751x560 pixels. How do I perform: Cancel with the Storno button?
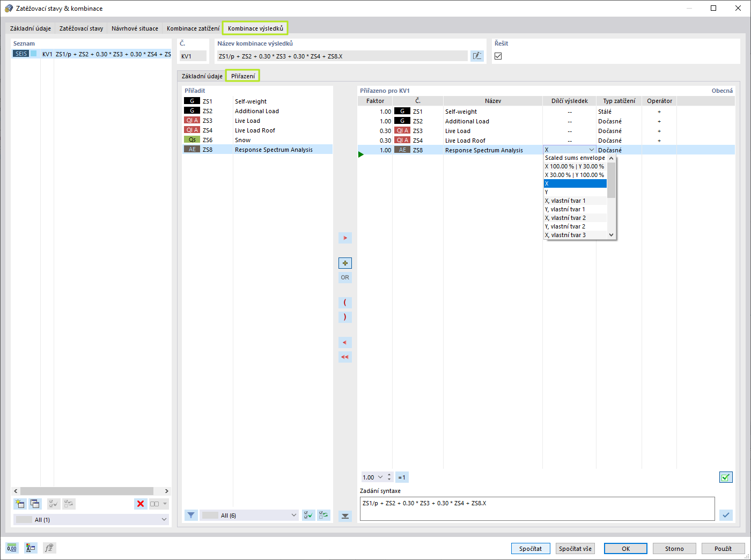[674, 548]
